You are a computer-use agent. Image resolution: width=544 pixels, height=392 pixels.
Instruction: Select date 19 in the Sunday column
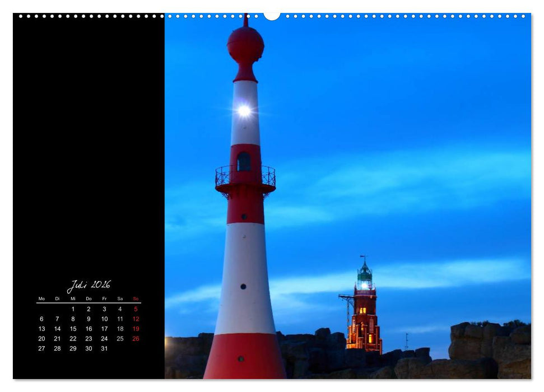[136, 329]
